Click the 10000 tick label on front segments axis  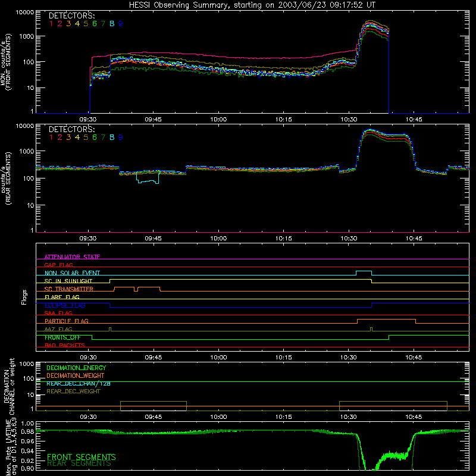[x=25, y=12]
